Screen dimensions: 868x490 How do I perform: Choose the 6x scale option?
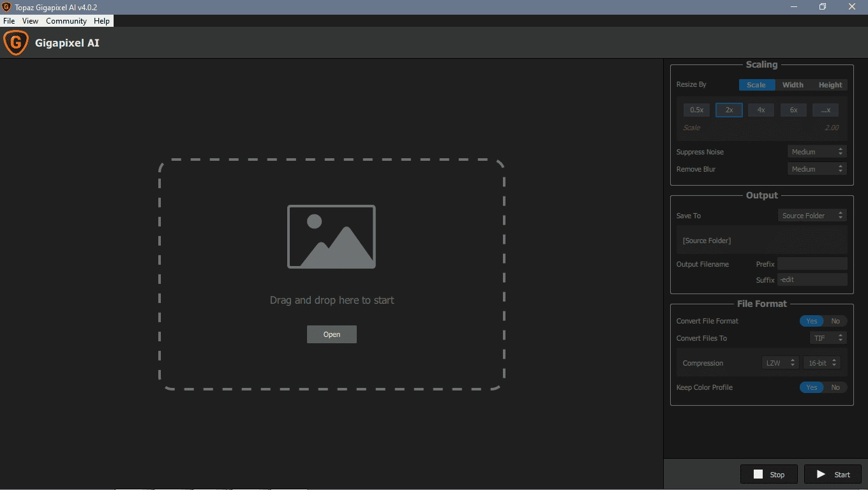tap(793, 110)
